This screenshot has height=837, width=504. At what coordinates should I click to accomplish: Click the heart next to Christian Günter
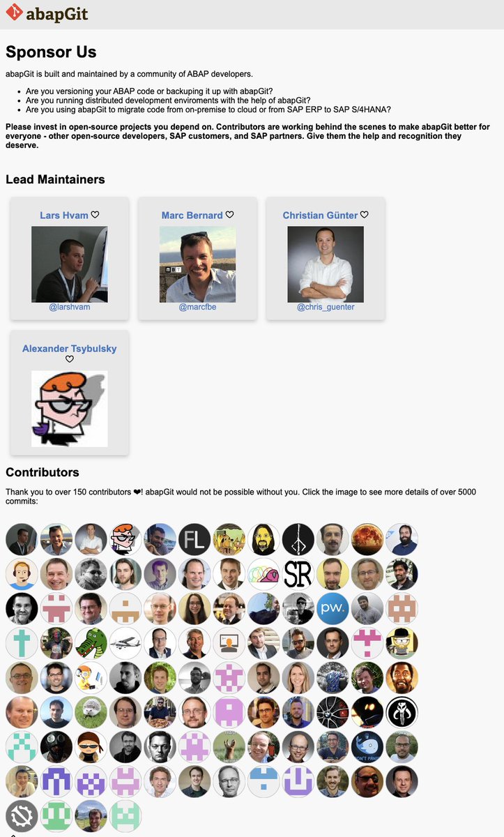click(x=365, y=215)
